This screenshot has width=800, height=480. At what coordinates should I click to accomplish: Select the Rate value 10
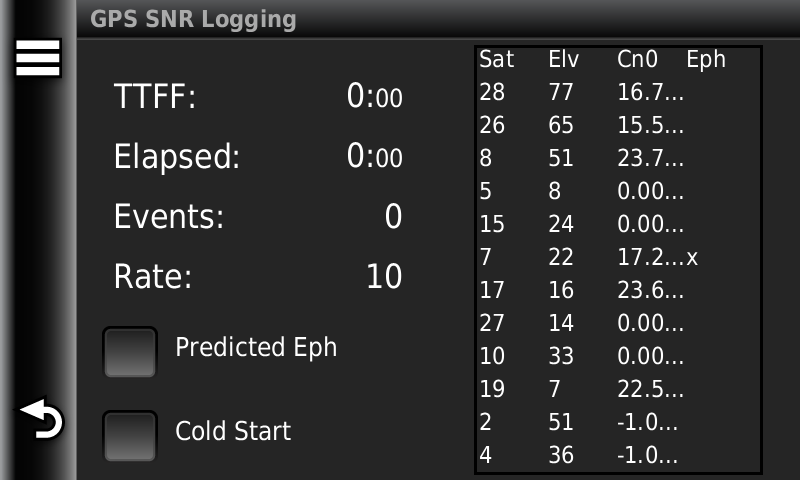[383, 277]
